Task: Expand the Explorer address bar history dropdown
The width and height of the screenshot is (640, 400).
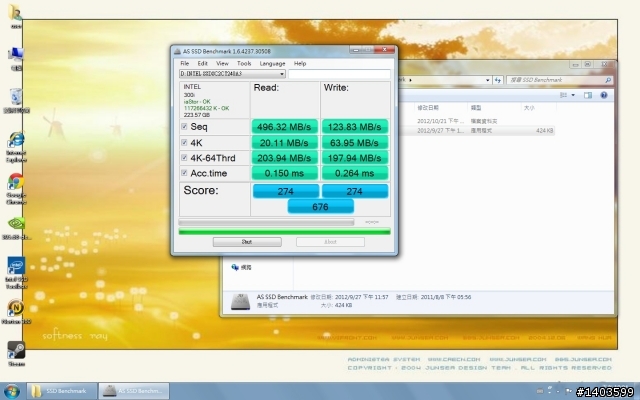Action: (488, 80)
